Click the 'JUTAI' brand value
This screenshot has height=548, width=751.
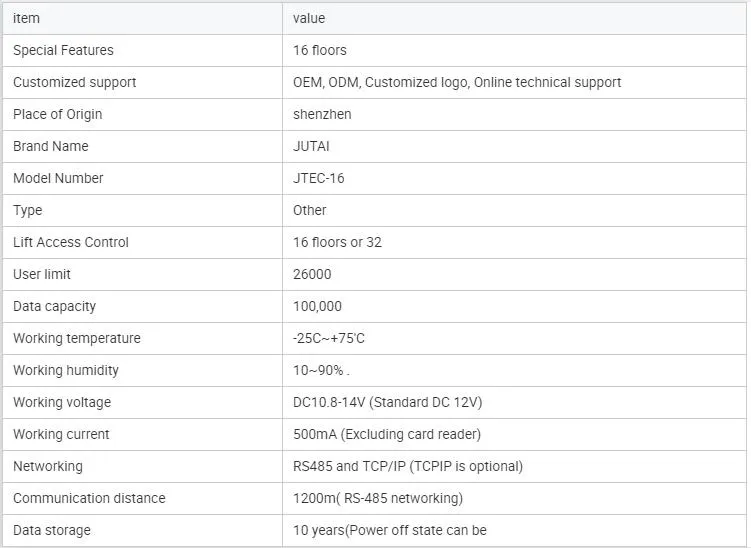[311, 146]
